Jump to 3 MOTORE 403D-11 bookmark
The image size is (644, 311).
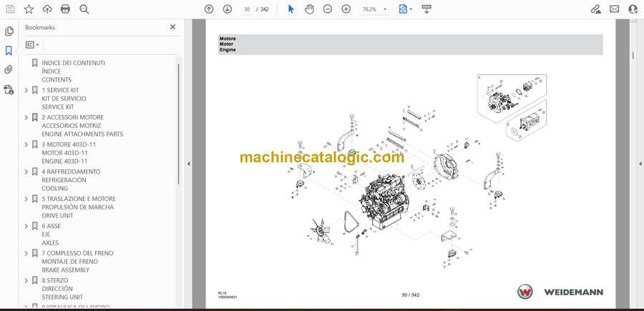pos(69,152)
